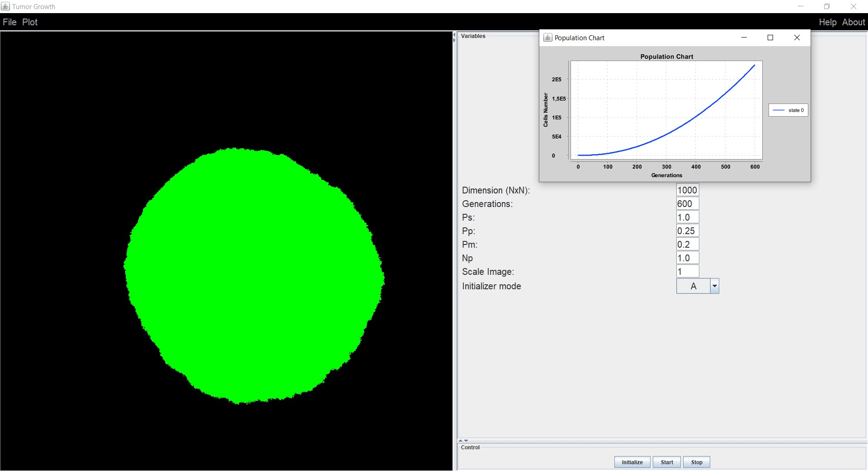Open the File menu
The image size is (868, 471).
(9, 22)
